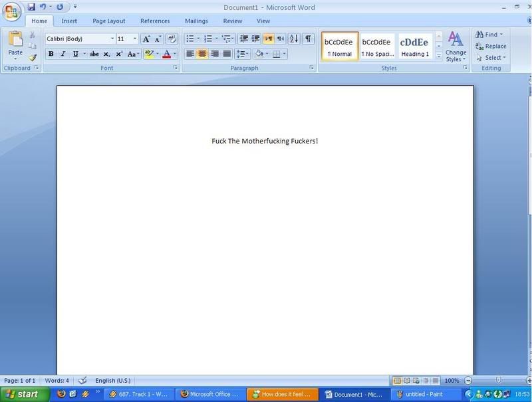Click the Change Styles icon

(x=456, y=45)
